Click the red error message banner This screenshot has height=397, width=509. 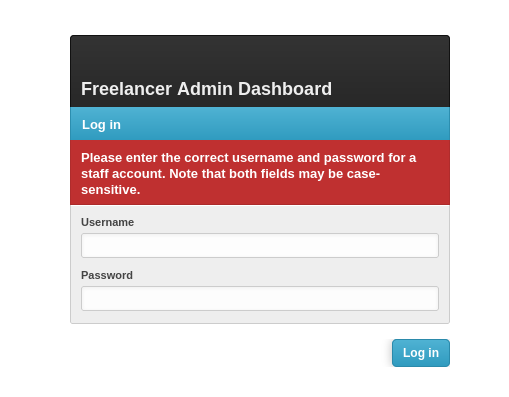click(x=260, y=173)
